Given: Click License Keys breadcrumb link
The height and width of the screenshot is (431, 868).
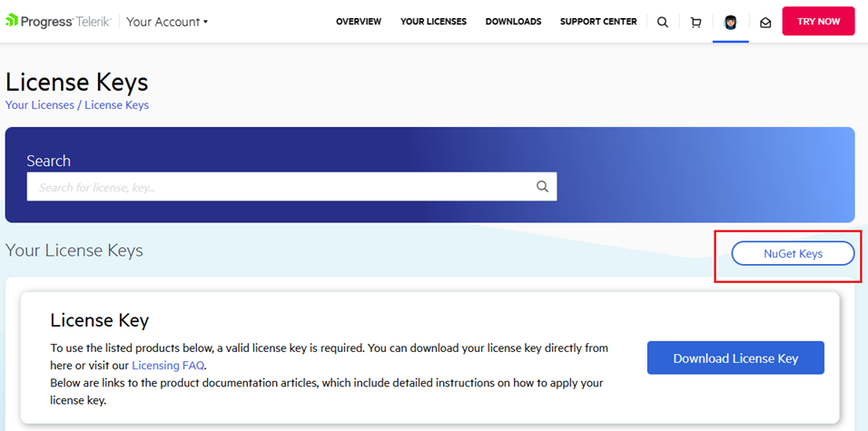Looking at the screenshot, I should (116, 105).
